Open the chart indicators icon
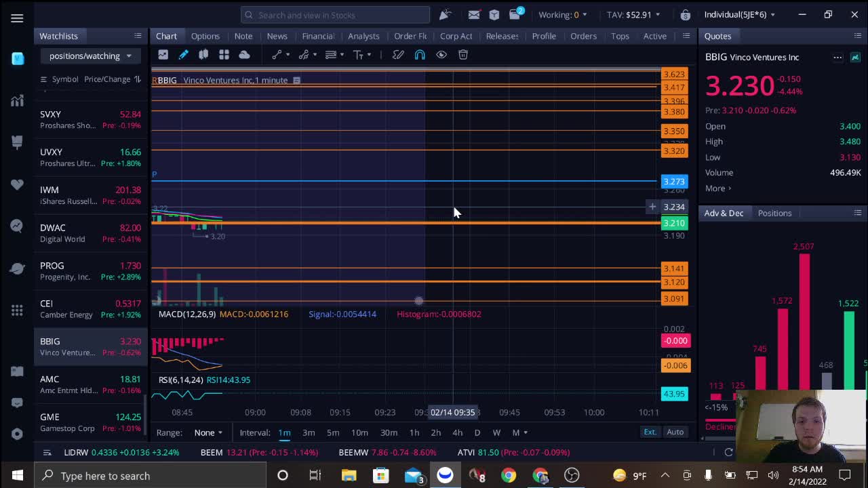This screenshot has width=868, height=488. point(163,55)
